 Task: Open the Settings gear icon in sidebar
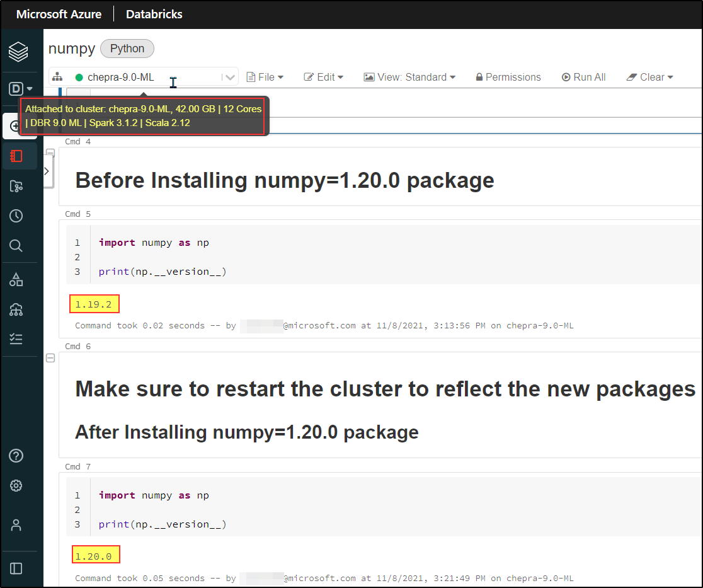(x=16, y=485)
